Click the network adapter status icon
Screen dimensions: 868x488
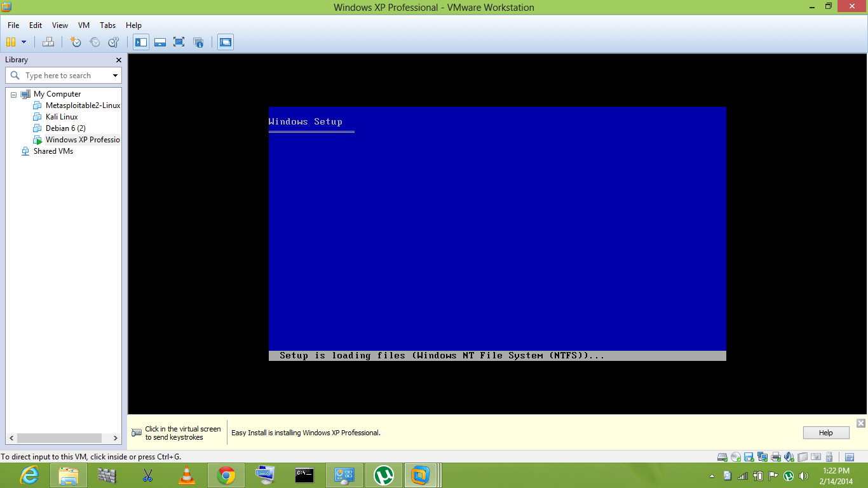tap(763, 457)
